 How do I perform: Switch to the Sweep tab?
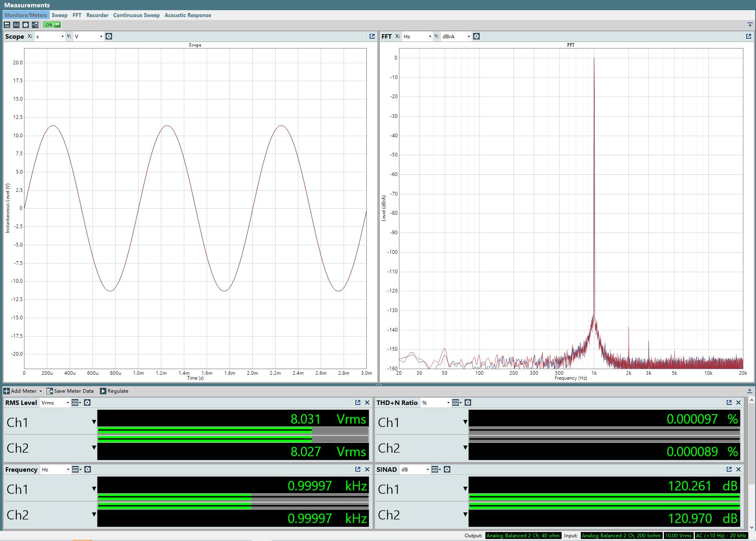tap(60, 15)
